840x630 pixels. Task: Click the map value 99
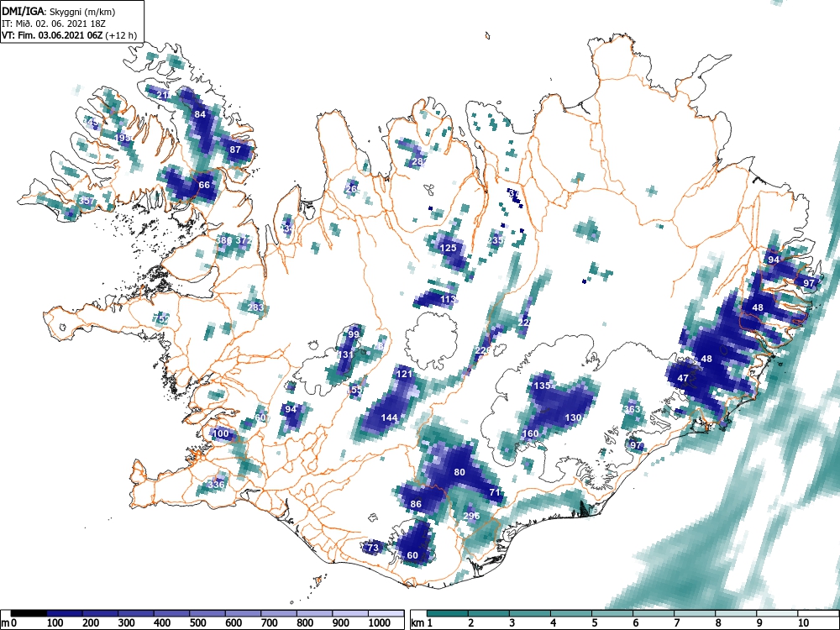pyautogui.click(x=354, y=333)
